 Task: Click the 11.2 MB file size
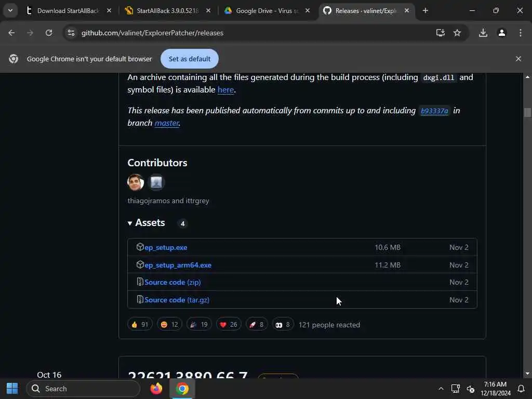point(388,265)
